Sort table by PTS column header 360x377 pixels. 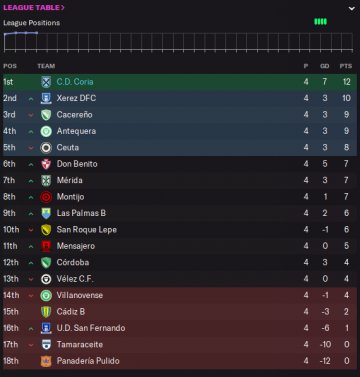346,66
